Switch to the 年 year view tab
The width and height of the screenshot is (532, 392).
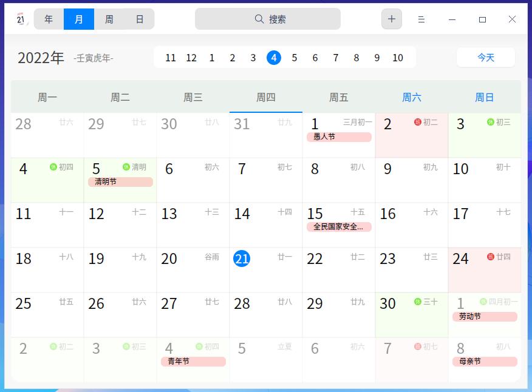click(49, 19)
